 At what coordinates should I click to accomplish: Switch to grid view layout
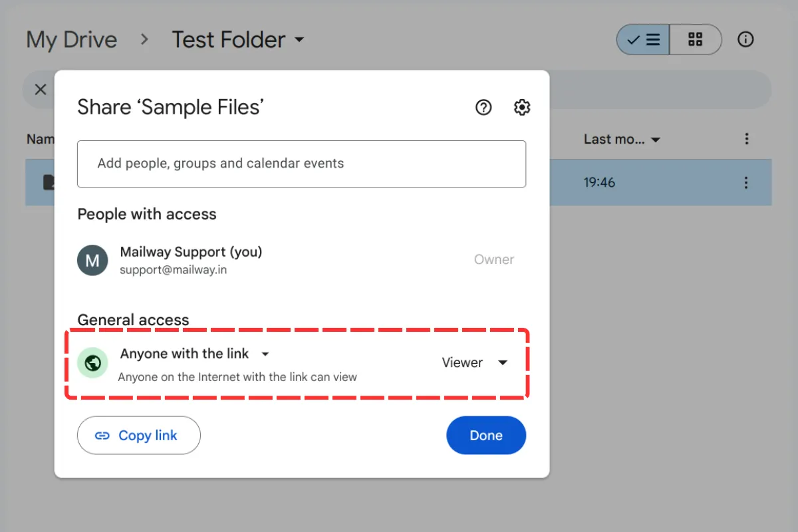(696, 40)
